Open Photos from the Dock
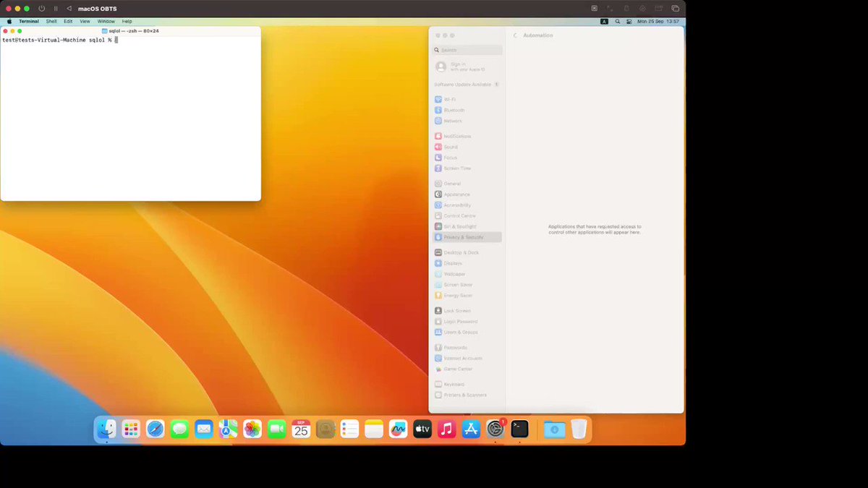This screenshot has width=868, height=488. [252, 429]
